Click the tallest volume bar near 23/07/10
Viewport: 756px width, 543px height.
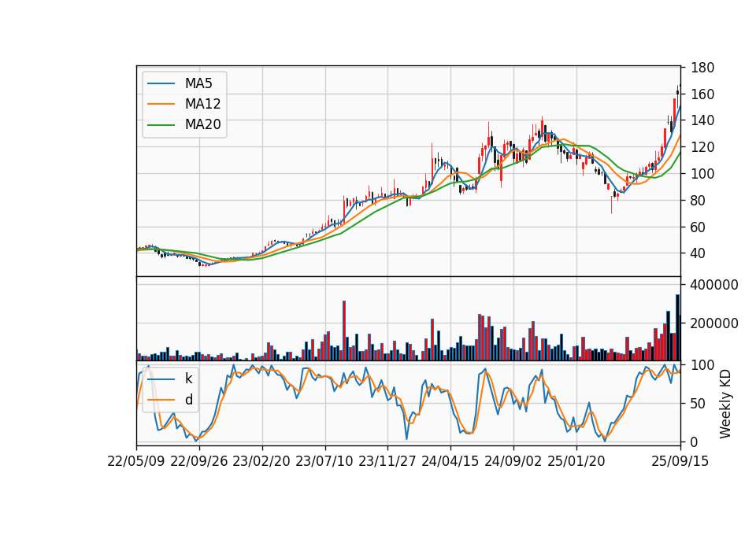tap(344, 331)
